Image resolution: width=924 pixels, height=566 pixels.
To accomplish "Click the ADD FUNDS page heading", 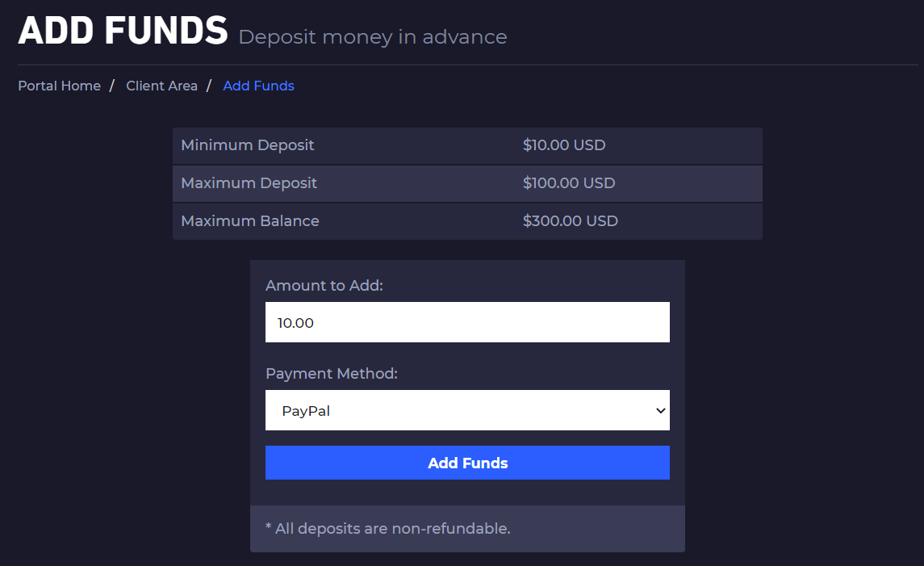I will click(x=123, y=31).
